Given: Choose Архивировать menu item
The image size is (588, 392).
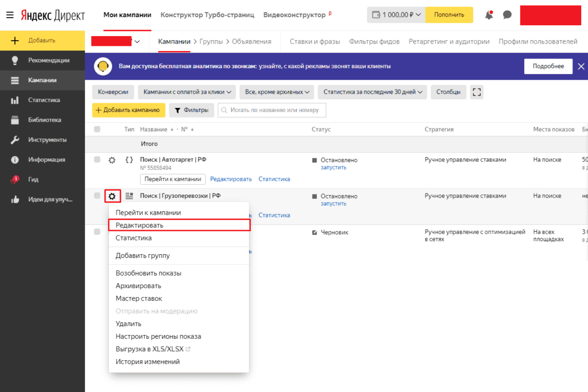Looking at the screenshot, I should [x=179, y=286].
